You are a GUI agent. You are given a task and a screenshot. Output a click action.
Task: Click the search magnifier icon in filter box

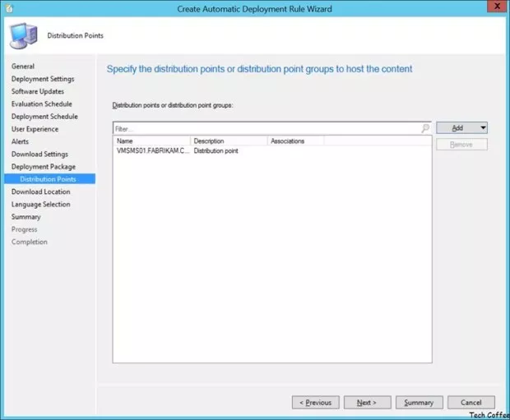424,129
